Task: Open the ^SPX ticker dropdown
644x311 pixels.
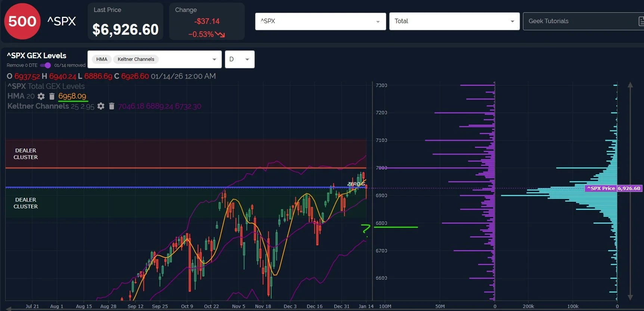Action: 321,21
